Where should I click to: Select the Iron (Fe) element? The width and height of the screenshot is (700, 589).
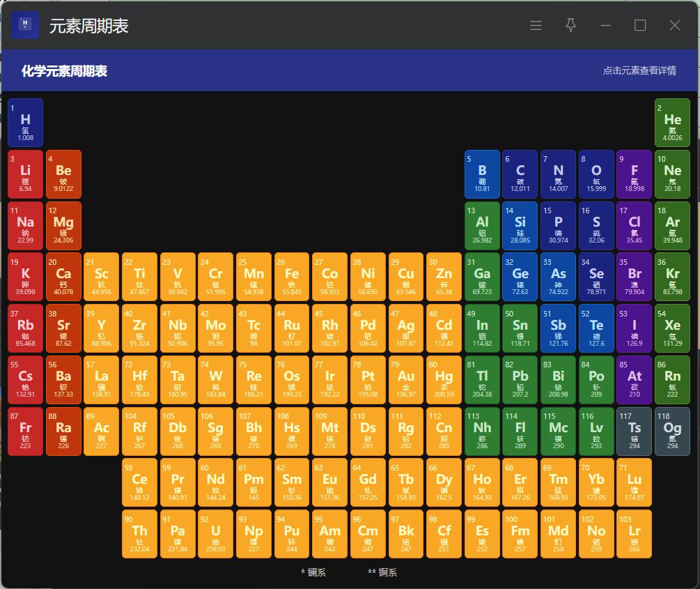point(292,277)
